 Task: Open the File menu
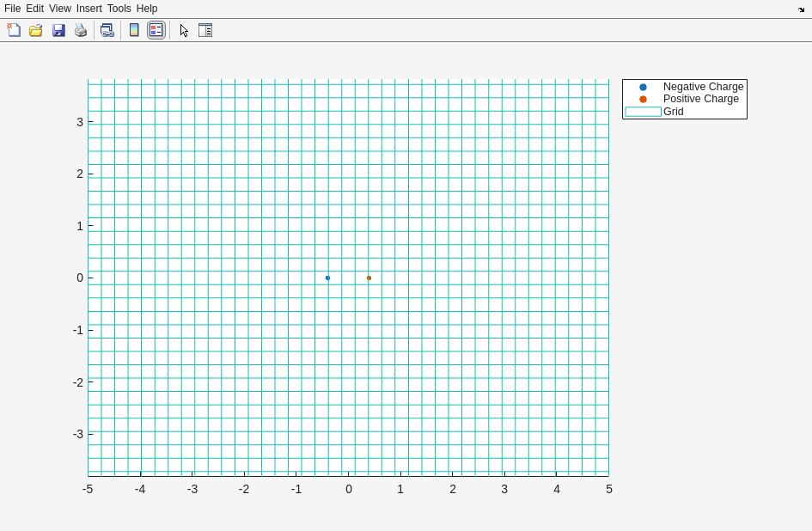(x=12, y=9)
